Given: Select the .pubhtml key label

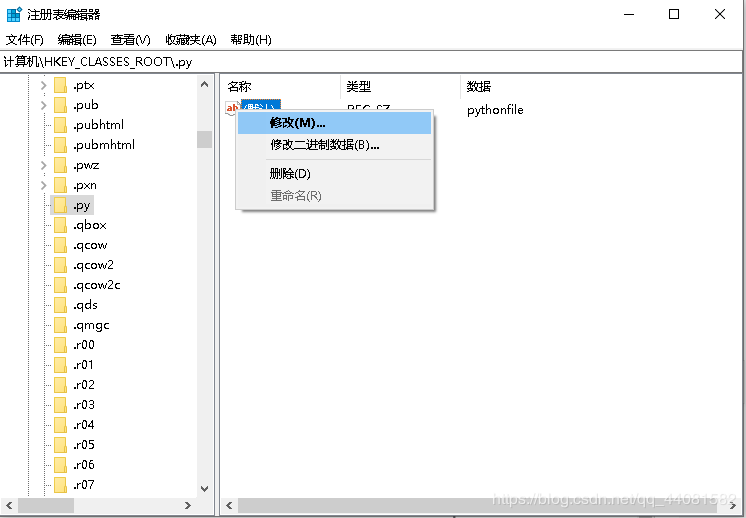Looking at the screenshot, I should click(x=98, y=125).
